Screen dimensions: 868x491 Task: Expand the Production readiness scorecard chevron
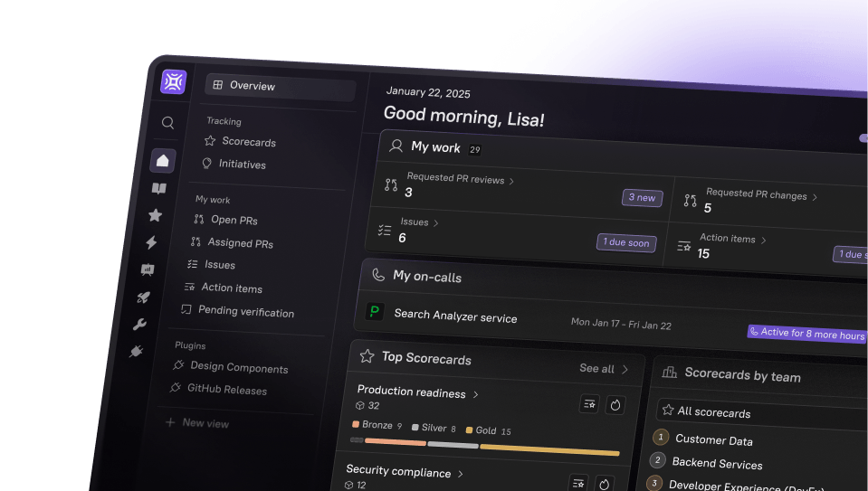pos(476,394)
